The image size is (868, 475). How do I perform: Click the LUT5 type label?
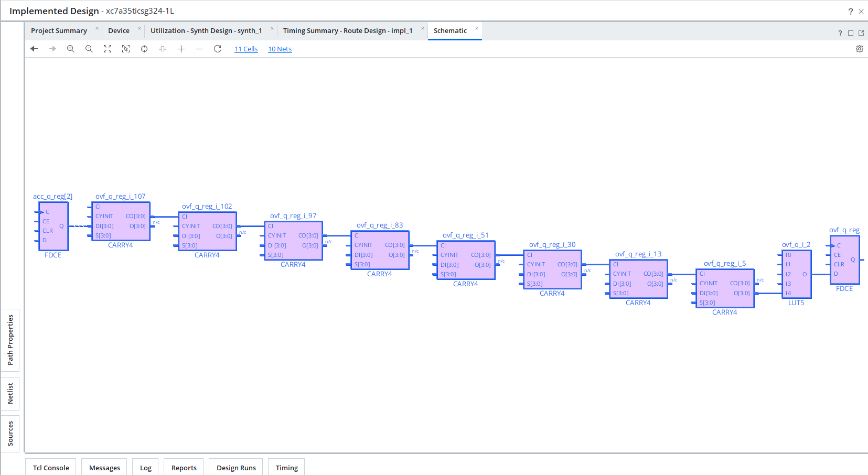point(796,303)
